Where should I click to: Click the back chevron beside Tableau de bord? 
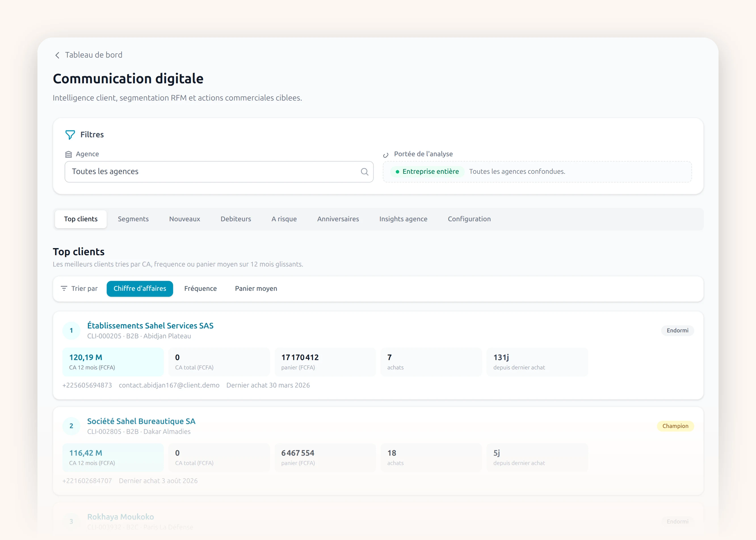point(57,55)
